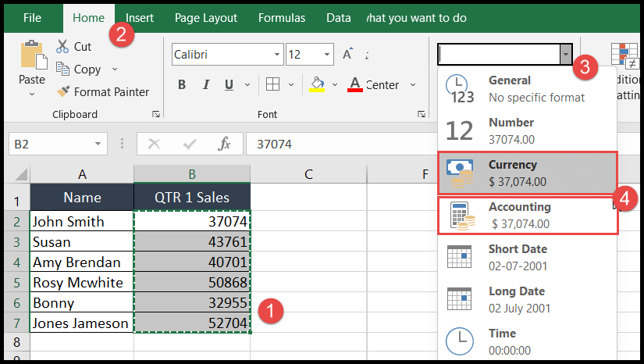
Task: Expand the Copy options arrow
Action: click(x=115, y=69)
